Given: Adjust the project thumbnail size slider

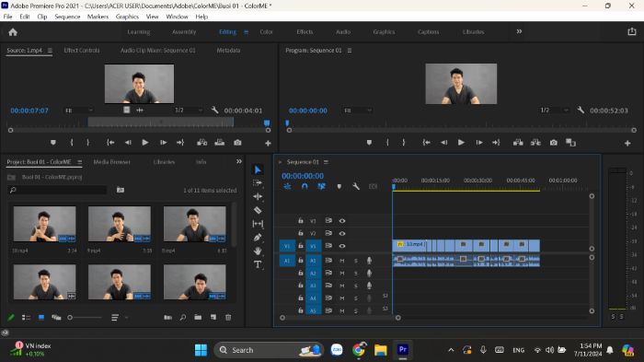Looking at the screenshot, I should pos(85,317).
